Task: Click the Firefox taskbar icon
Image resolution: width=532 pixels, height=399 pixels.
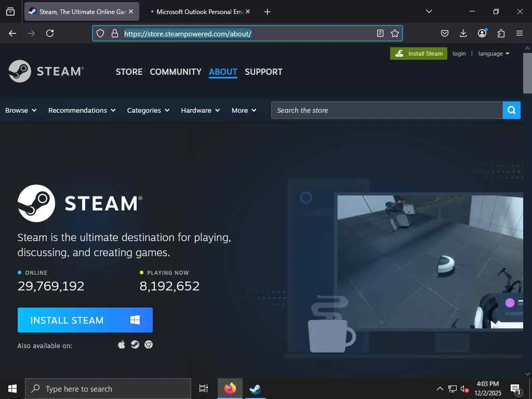Action: pos(230,389)
